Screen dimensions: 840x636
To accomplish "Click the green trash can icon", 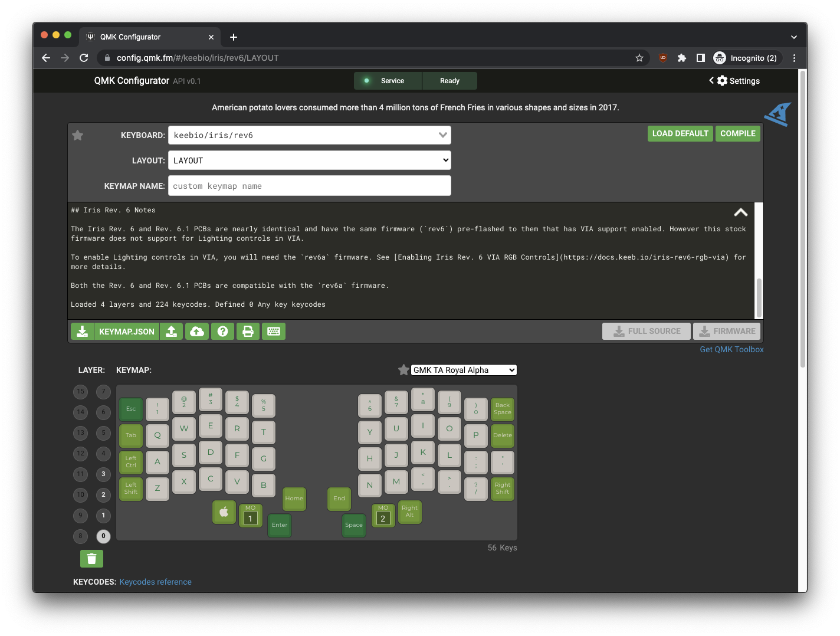I will [x=91, y=558].
